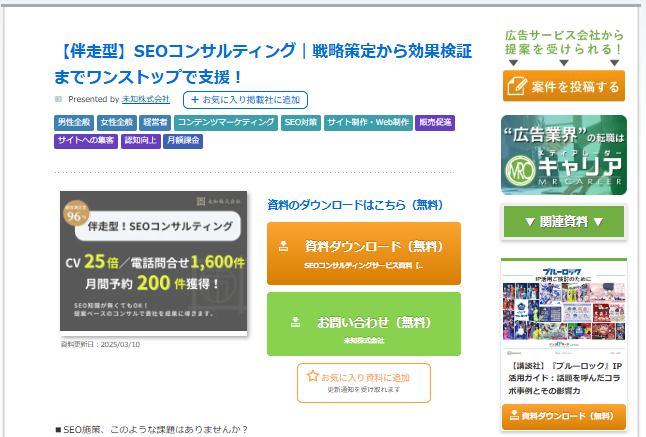Image resolution: width=646 pixels, height=437 pixels.
Task: Click the 認知向上 tag
Action: (140, 141)
